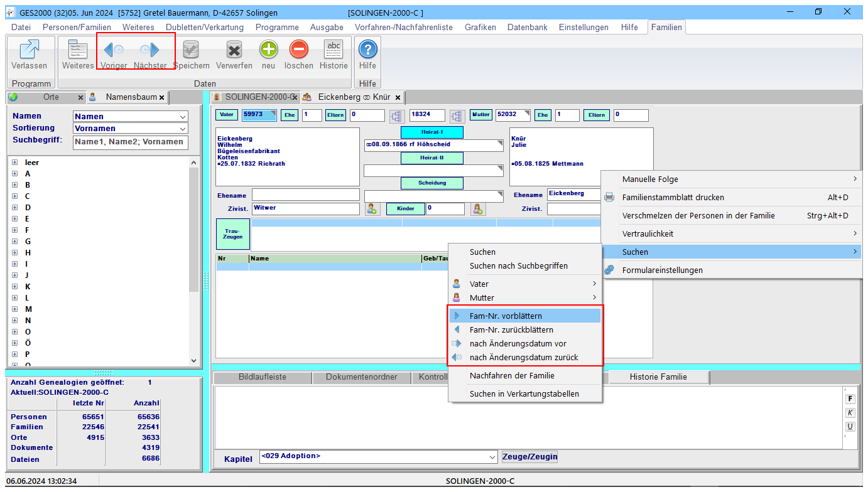Viewport: 868px width, 492px height.
Task: Expand tree node E
Action: click(14, 219)
